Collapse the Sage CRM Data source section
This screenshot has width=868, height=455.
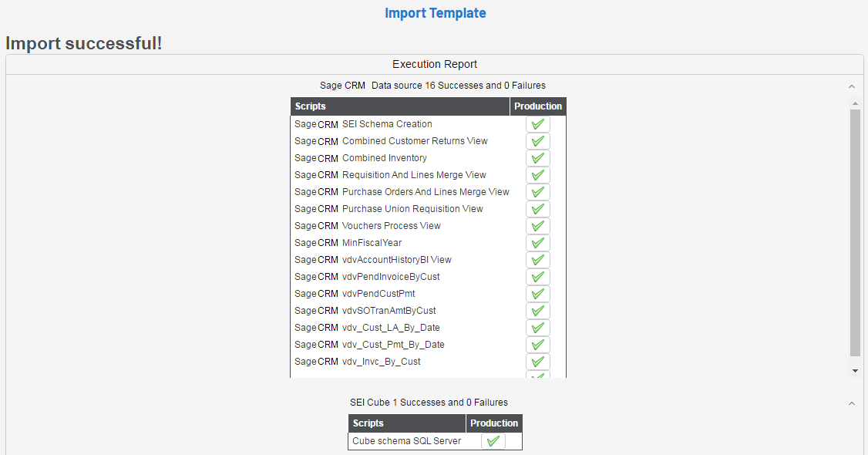click(x=851, y=86)
